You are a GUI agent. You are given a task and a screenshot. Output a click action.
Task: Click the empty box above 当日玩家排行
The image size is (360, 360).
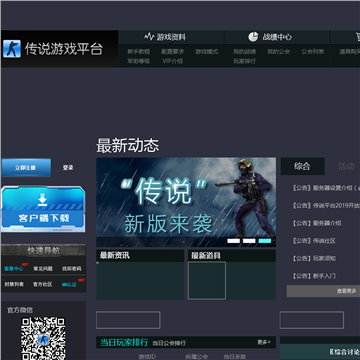click(x=128, y=320)
